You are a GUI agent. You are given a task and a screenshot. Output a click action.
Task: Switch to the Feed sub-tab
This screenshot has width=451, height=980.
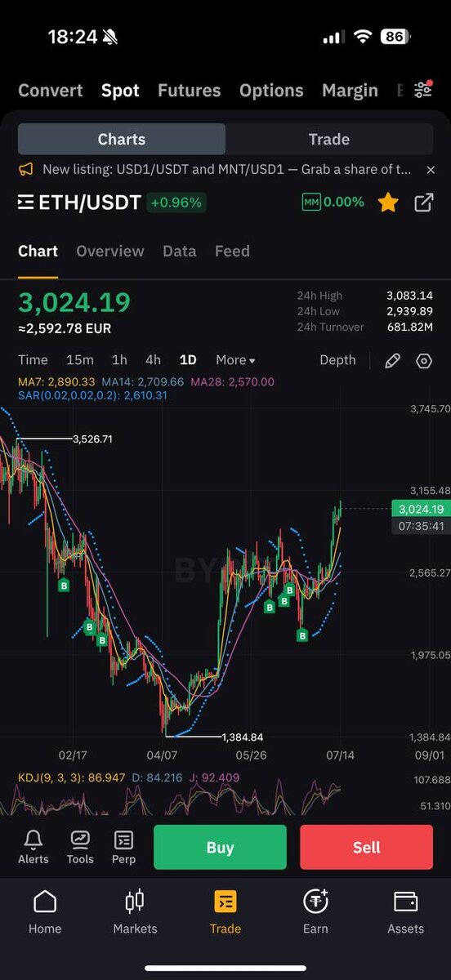tap(232, 252)
